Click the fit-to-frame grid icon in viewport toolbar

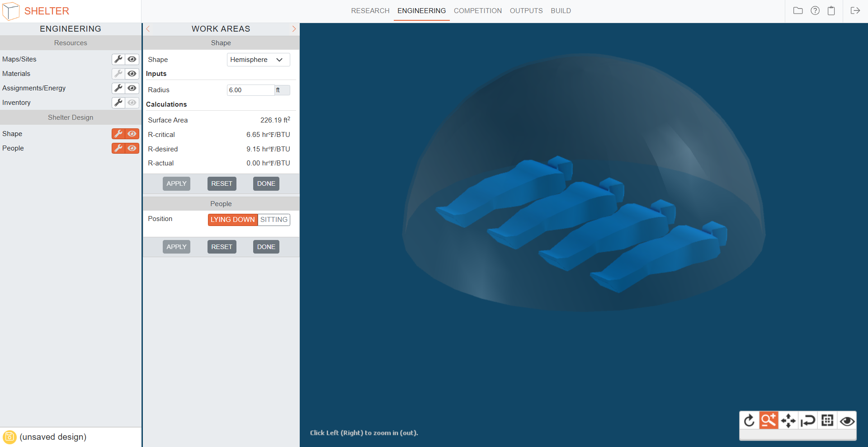827,421
